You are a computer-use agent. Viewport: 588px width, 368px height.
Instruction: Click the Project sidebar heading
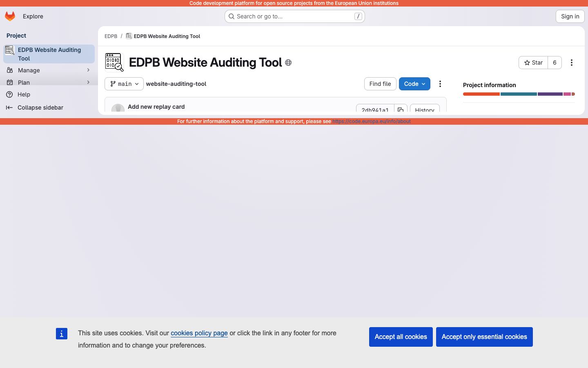(x=16, y=36)
